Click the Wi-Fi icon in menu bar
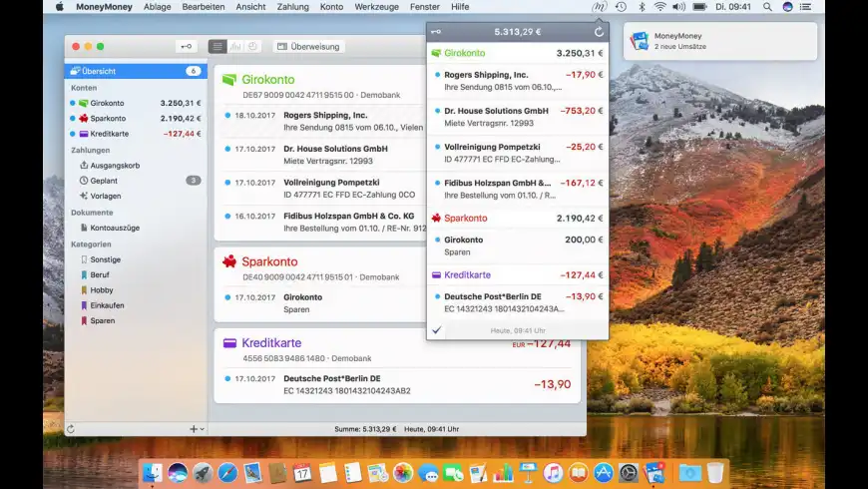 point(659,7)
